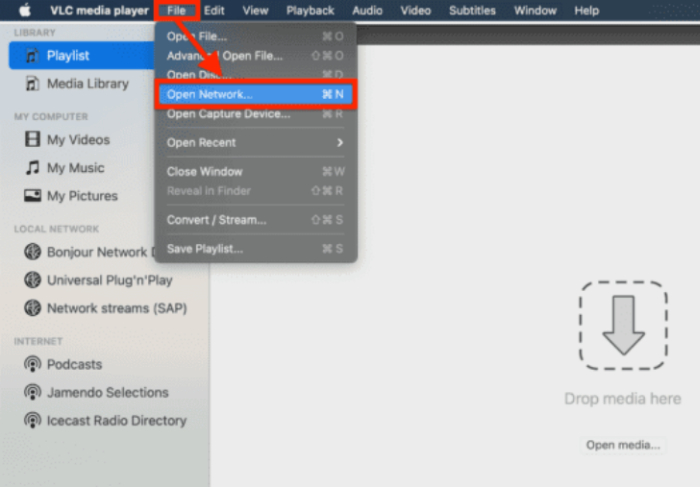Open the Apple menu

tap(25, 10)
